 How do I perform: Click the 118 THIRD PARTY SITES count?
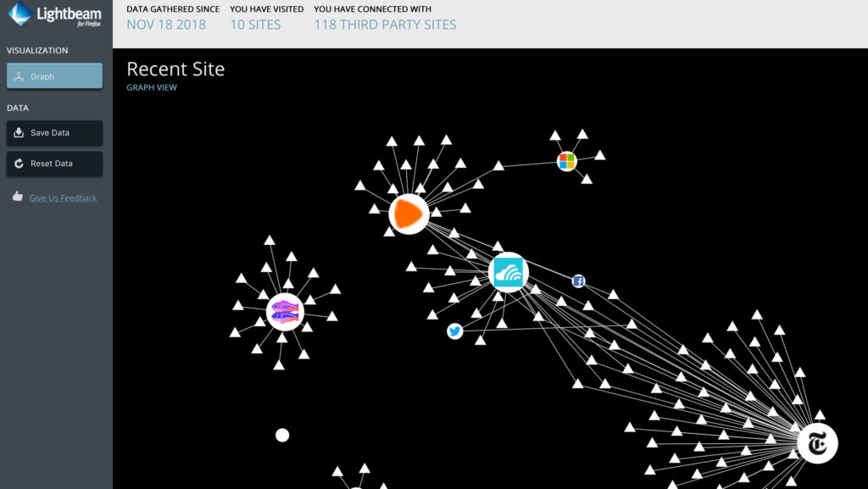click(386, 25)
